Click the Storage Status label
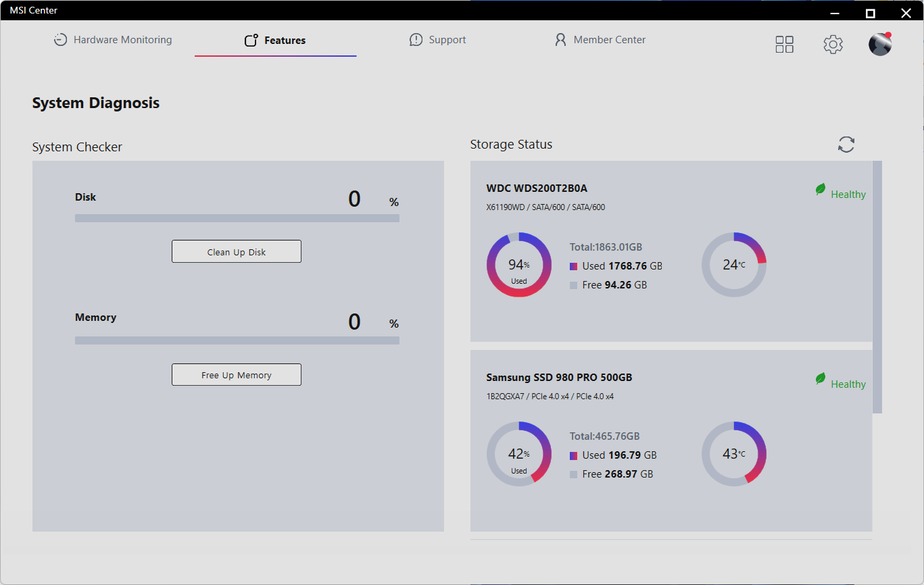Viewport: 924px width, 585px height. [x=511, y=145]
